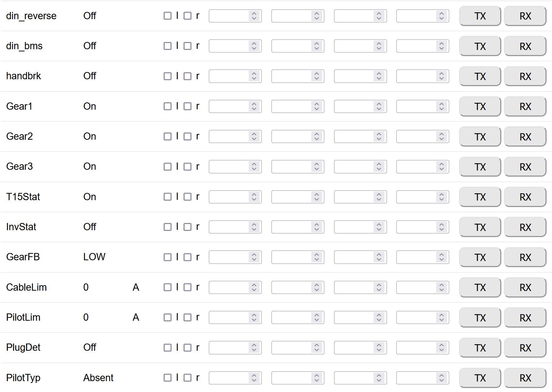Enable the l checkbox in PlugDet row
The image size is (552, 392).
coord(168,348)
